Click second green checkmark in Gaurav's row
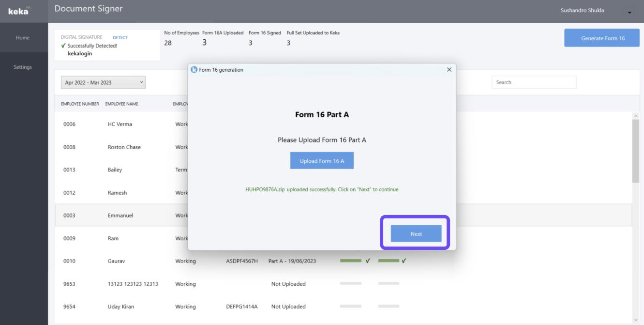 (x=404, y=261)
